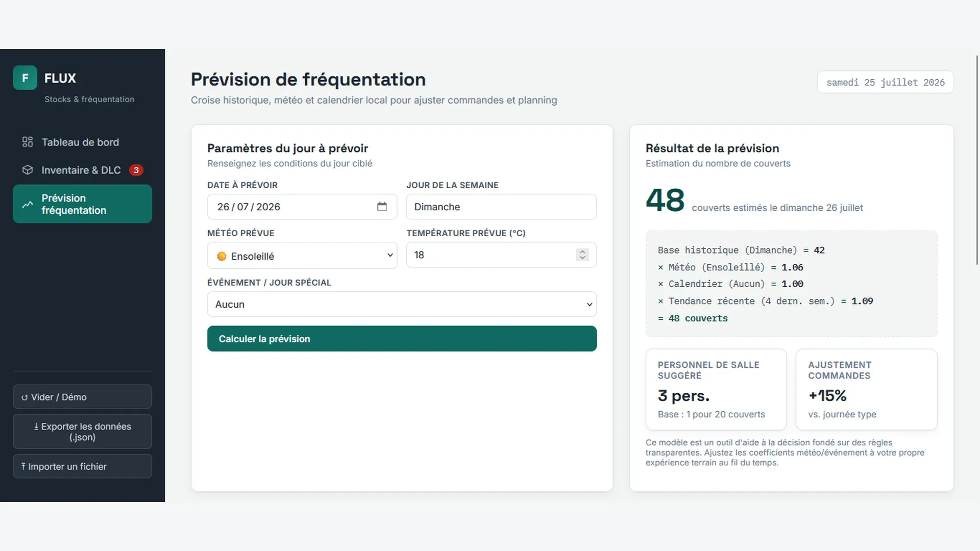980x551 pixels.
Task: Click the temperature stepper arrows
Action: click(582, 255)
